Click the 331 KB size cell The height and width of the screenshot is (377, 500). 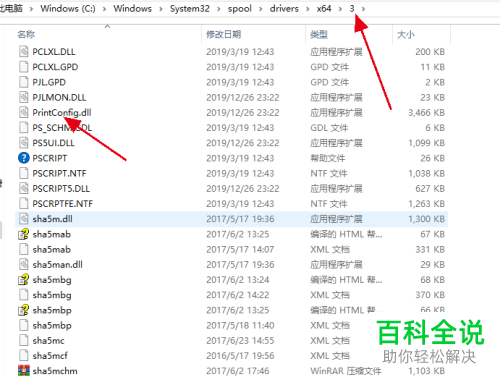click(430, 249)
